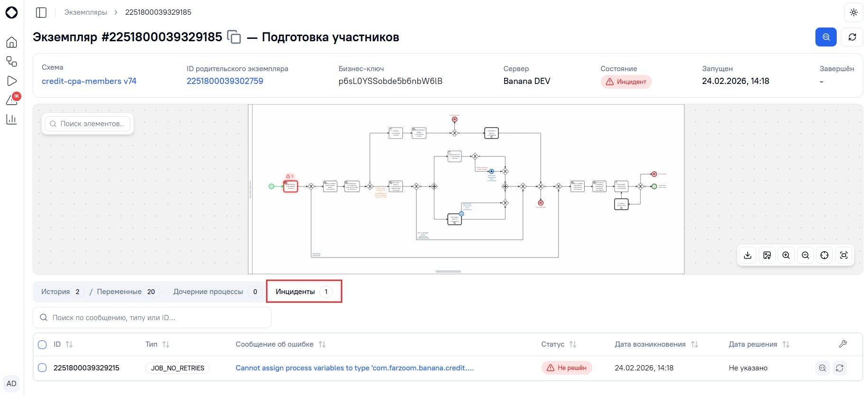Click the Не указано resolution date cell
This screenshot has height=396, width=868.
(x=748, y=368)
